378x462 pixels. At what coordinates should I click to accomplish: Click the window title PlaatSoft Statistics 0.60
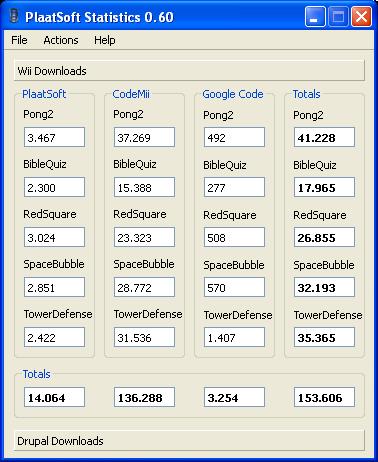(99, 17)
